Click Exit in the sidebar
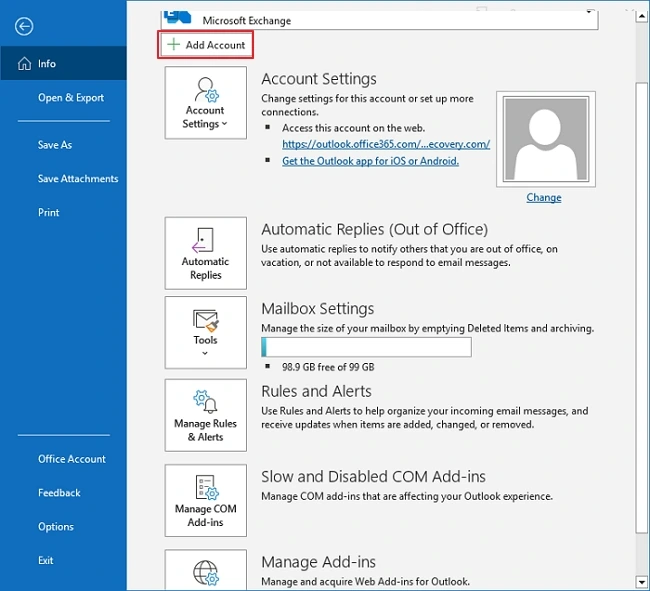 click(x=46, y=560)
